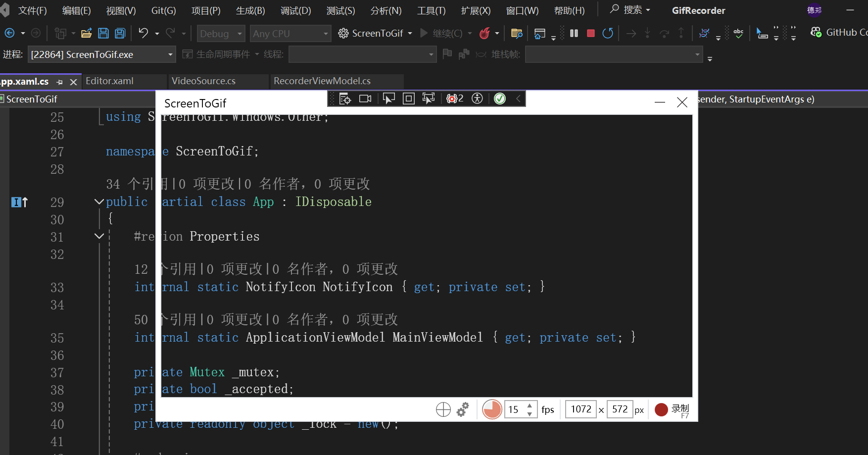Click the camera icon in the debug overlay

(x=365, y=99)
